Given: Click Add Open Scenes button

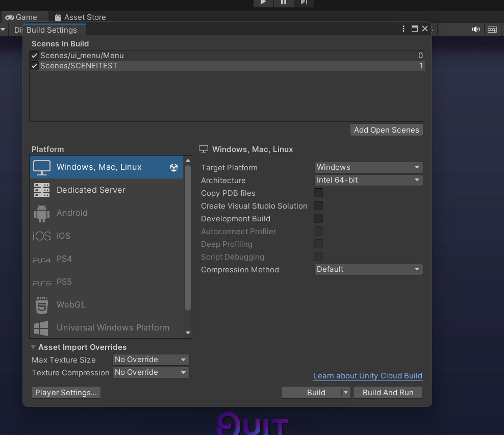Looking at the screenshot, I should pyautogui.click(x=386, y=130).
